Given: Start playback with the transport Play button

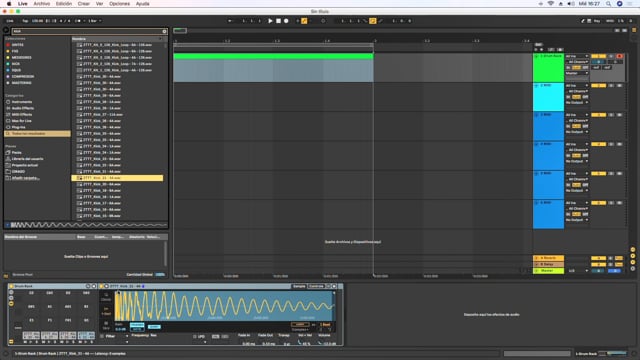Looking at the screenshot, I should tap(270, 21).
